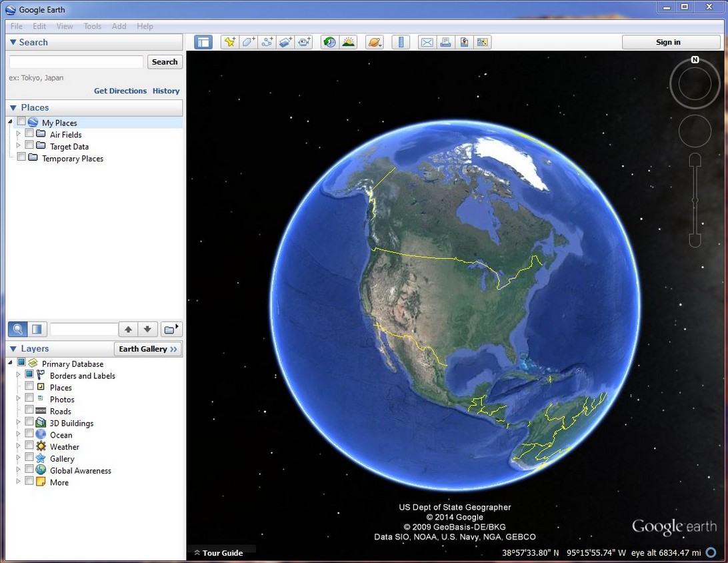The width and height of the screenshot is (728, 563).
Task: Collapse the Search panel
Action: point(13,42)
